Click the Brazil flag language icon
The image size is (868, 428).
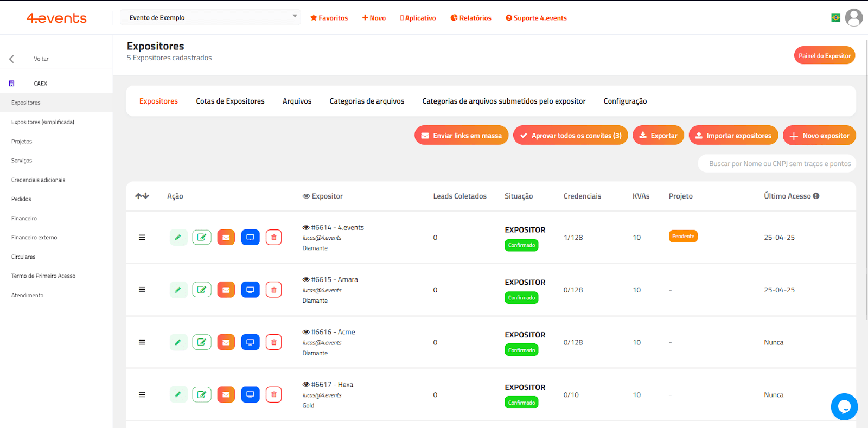click(x=835, y=18)
